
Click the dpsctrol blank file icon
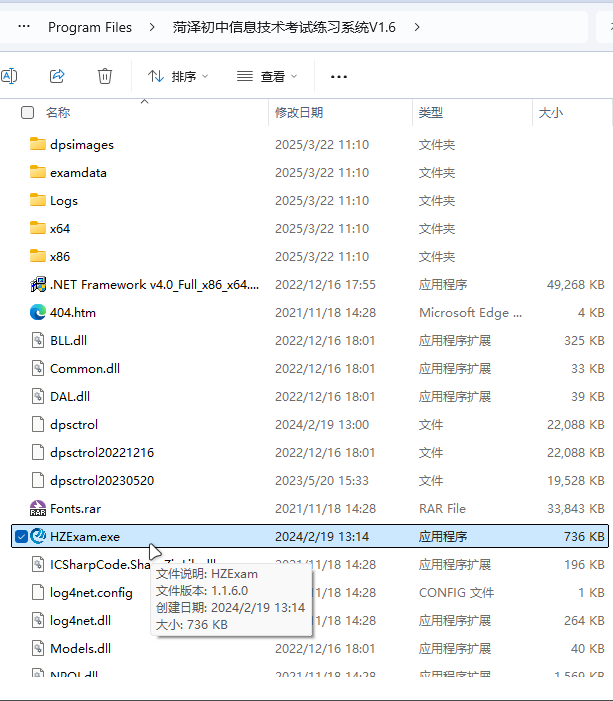pos(38,424)
